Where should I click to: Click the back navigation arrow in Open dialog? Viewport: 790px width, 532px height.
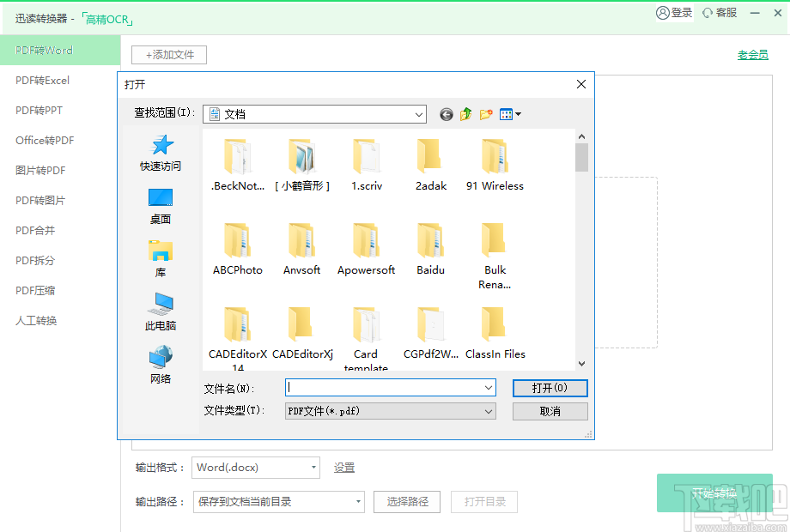[x=446, y=113]
